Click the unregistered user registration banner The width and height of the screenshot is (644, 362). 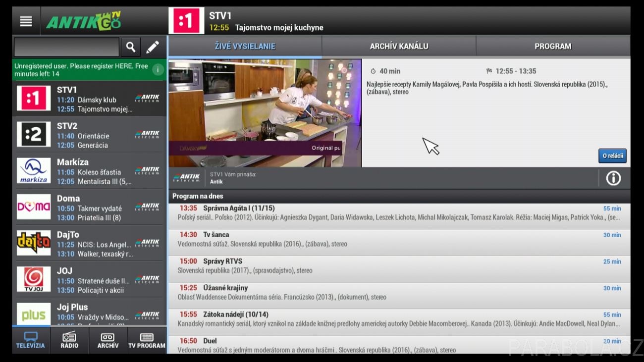pos(89,70)
